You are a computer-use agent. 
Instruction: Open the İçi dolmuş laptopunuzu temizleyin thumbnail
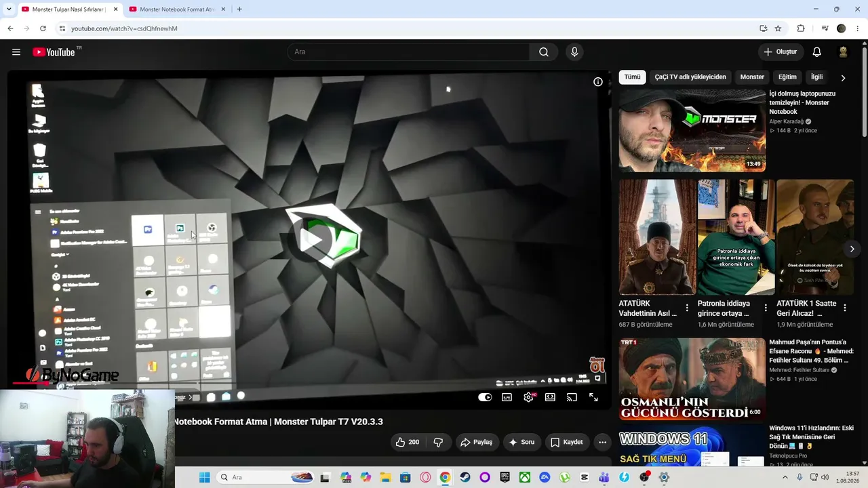click(692, 131)
